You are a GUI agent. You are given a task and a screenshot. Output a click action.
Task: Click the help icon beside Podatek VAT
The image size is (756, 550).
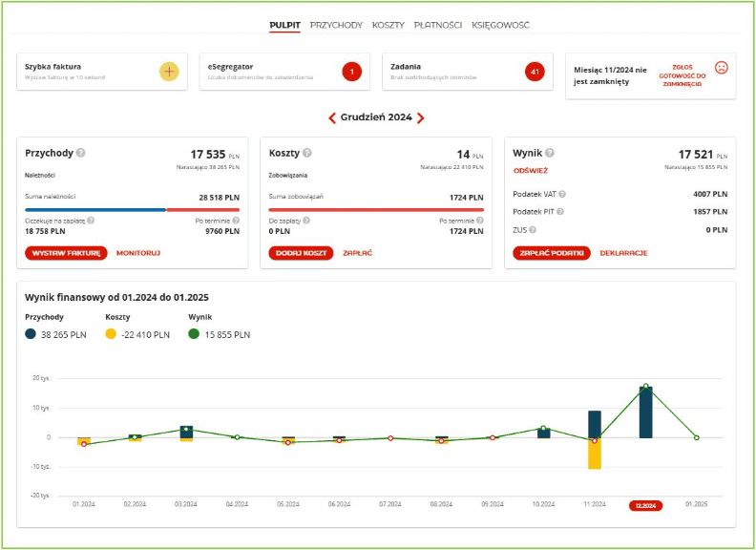[562, 194]
